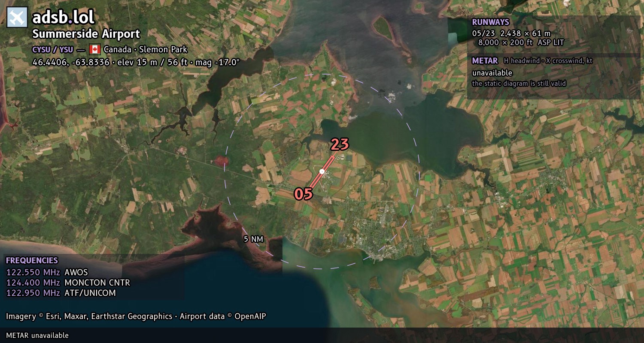
Task: Click the Airport data © OpenAIP attribution
Action: tap(223, 316)
